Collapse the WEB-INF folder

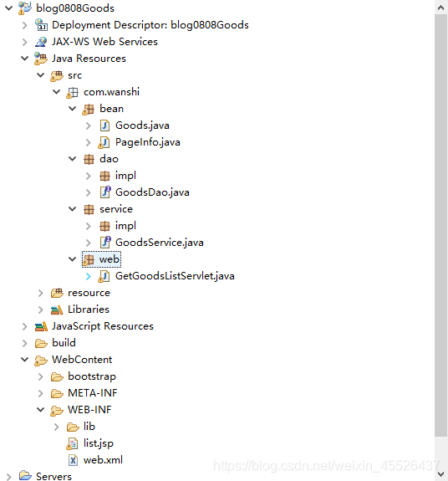(x=40, y=410)
